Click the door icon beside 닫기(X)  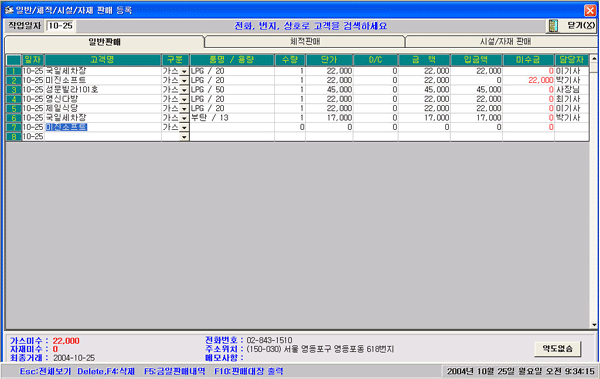tap(553, 26)
